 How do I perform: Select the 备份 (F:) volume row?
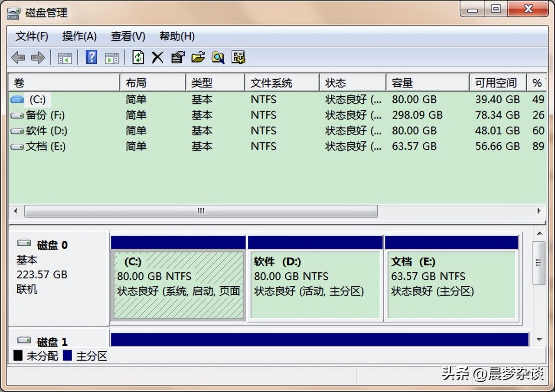[x=45, y=115]
